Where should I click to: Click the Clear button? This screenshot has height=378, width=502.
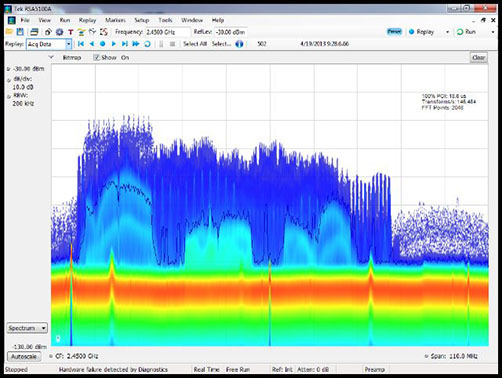pos(479,58)
